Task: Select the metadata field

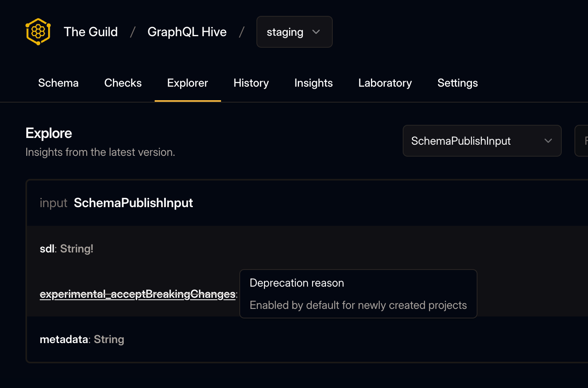Action: 64,339
